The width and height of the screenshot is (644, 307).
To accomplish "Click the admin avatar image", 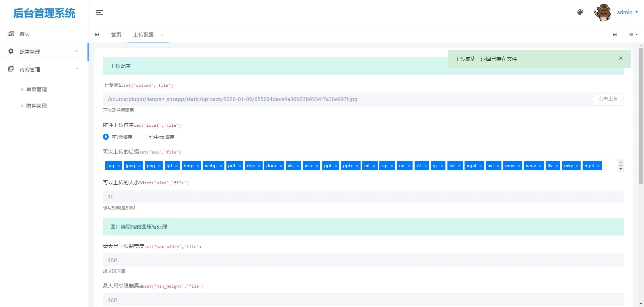I will 602,12.
